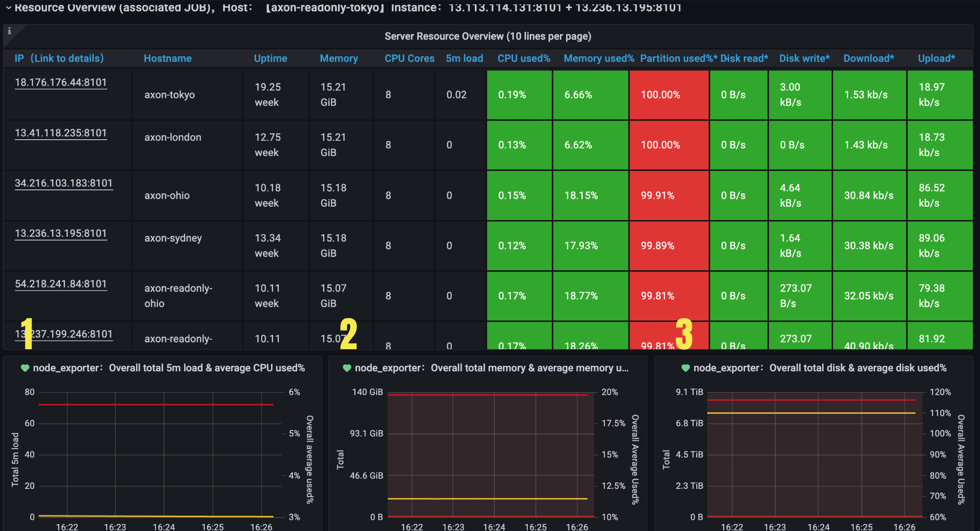Collapse the Resource Overview row chevron
980x531 pixels.
coord(8,8)
